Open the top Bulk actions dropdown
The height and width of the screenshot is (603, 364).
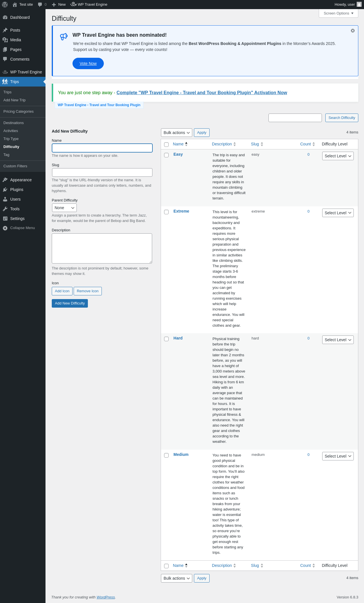pyautogui.click(x=176, y=133)
